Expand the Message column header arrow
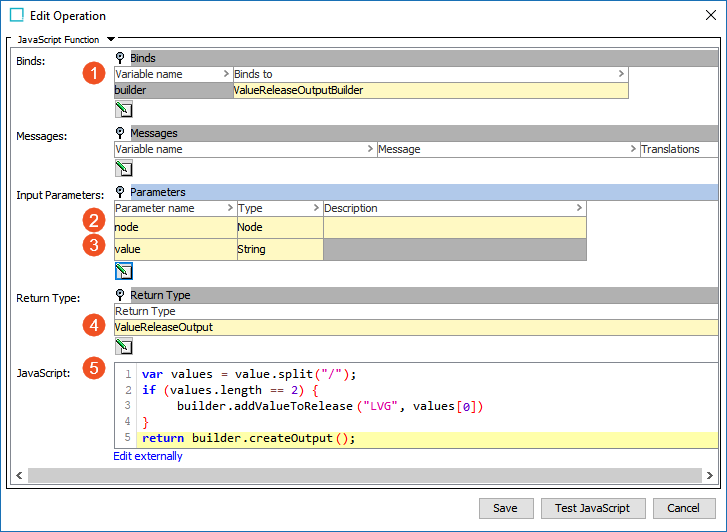 (x=632, y=149)
